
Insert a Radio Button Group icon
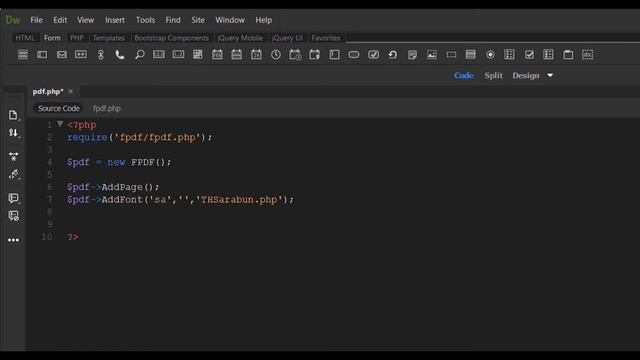[509, 55]
